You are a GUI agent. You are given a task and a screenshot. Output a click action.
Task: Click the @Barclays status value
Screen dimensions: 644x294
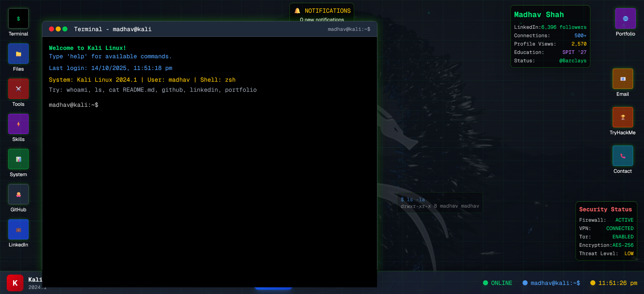tap(573, 61)
